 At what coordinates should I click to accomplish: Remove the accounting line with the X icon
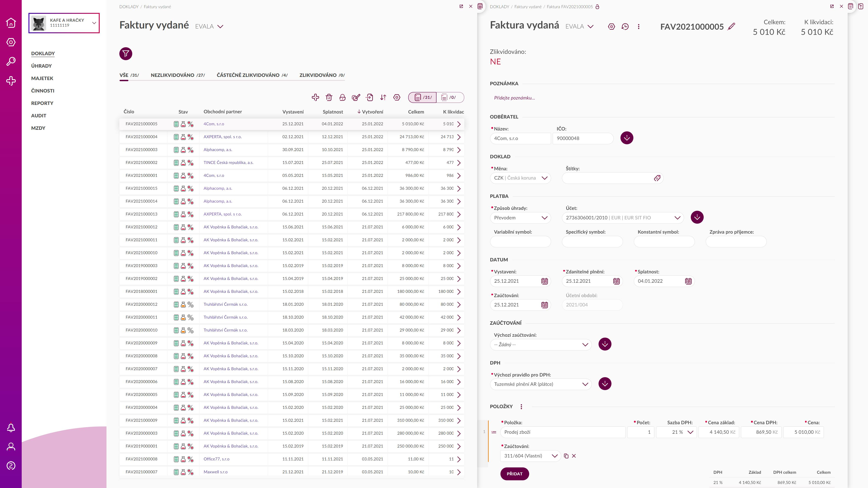[x=574, y=456]
